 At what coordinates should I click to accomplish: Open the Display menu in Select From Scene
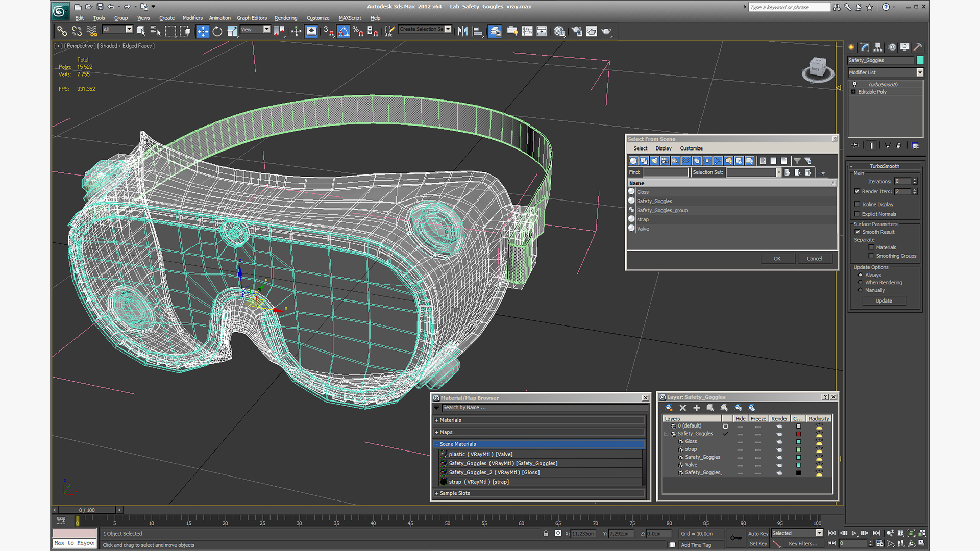coord(663,148)
